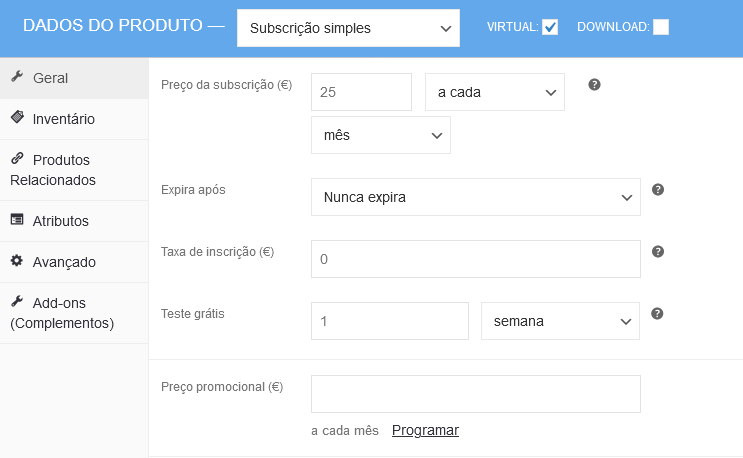Open help tooltip for Taxa de inscrição
Screen dimensions: 743x458
click(658, 251)
